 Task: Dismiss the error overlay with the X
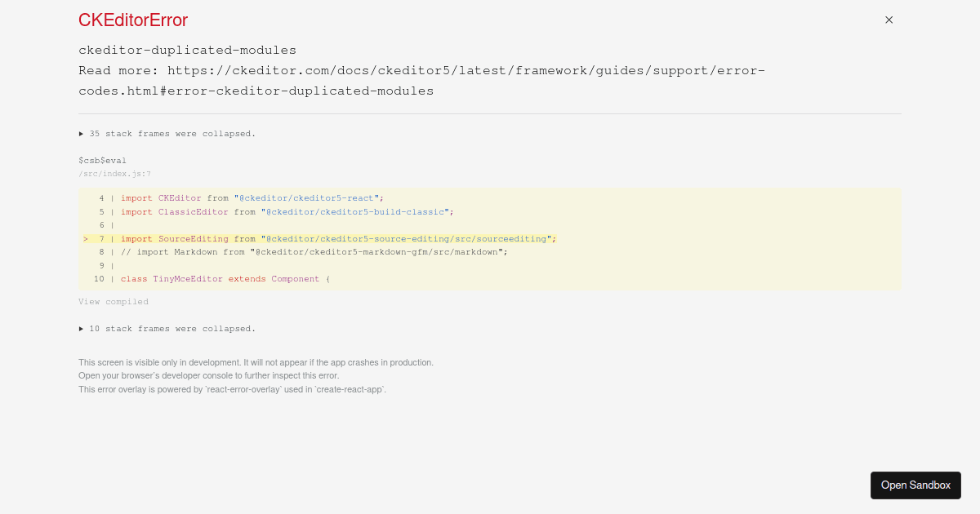pyautogui.click(x=889, y=20)
